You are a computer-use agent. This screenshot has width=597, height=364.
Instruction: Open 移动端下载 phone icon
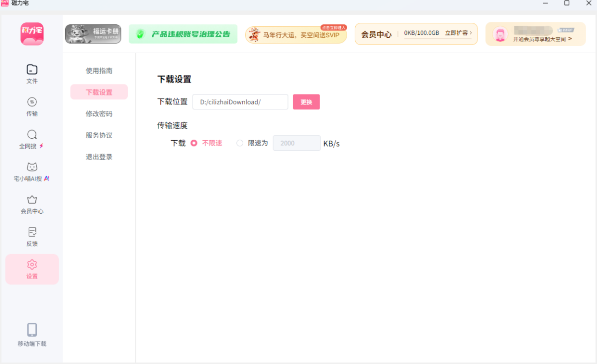tap(32, 330)
